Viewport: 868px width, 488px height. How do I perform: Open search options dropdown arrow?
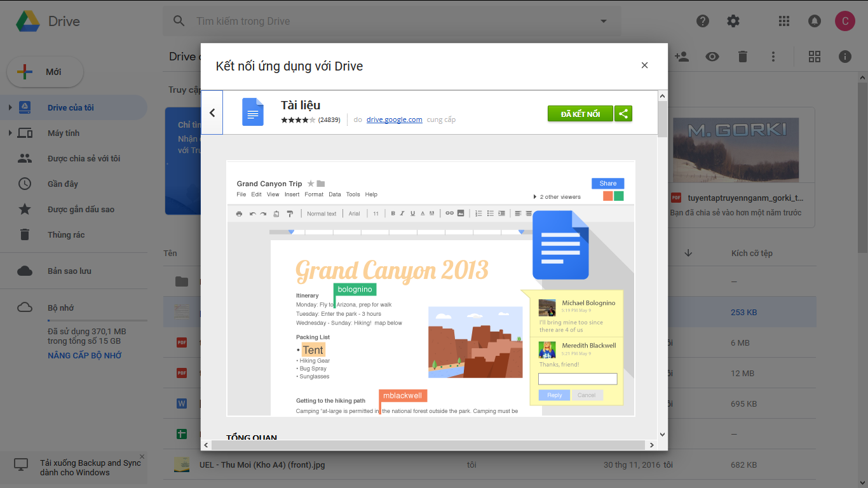coord(604,21)
